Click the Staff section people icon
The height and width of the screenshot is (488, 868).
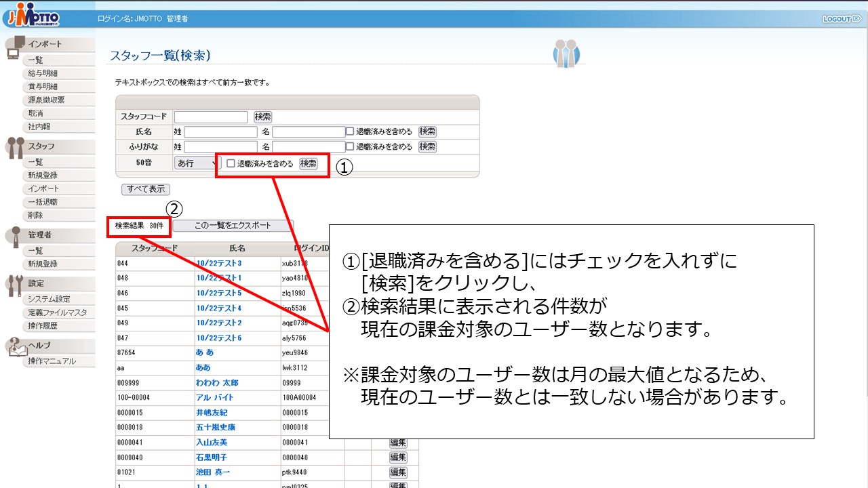click(x=16, y=148)
